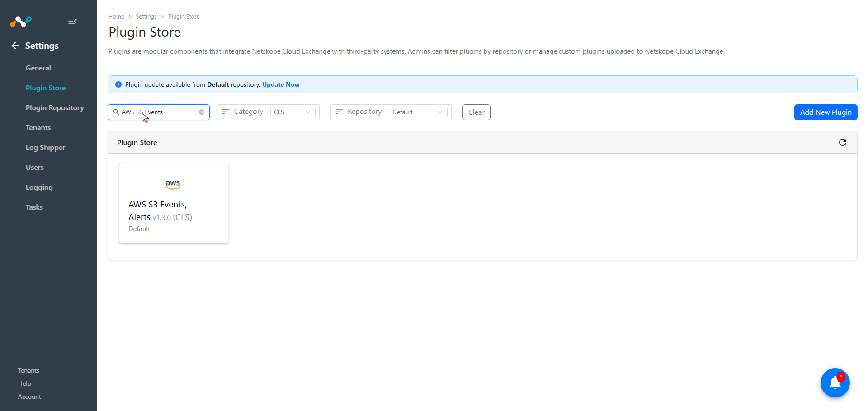Image resolution: width=868 pixels, height=411 pixels.
Task: Click Tenants in bottom sidebar
Action: [x=29, y=370]
